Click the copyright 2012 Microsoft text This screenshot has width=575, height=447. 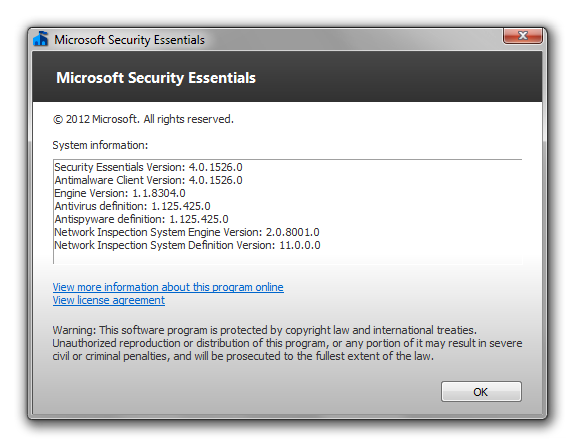143,119
